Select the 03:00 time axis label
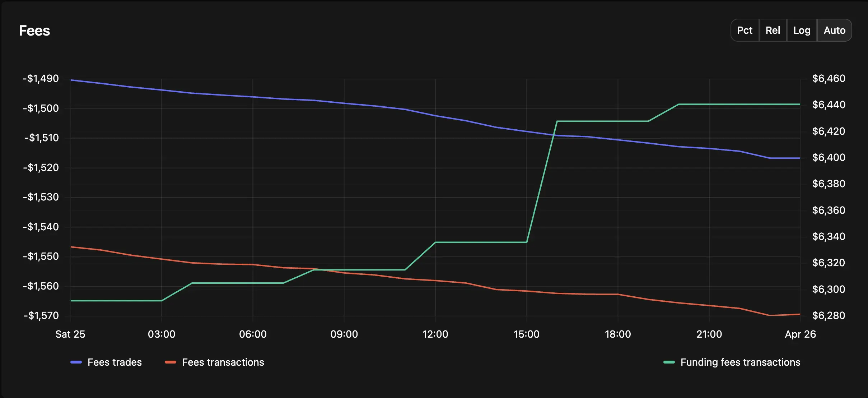 coord(162,334)
